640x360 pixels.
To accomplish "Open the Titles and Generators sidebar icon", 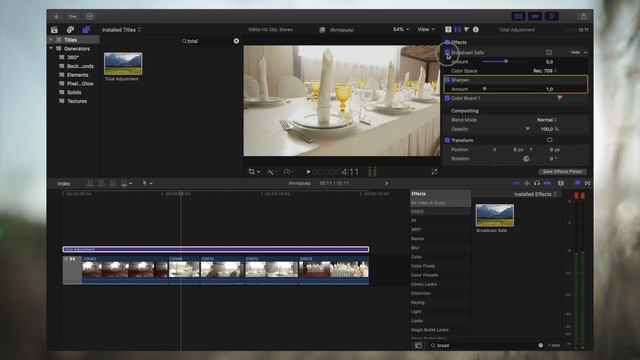I will (x=86, y=30).
